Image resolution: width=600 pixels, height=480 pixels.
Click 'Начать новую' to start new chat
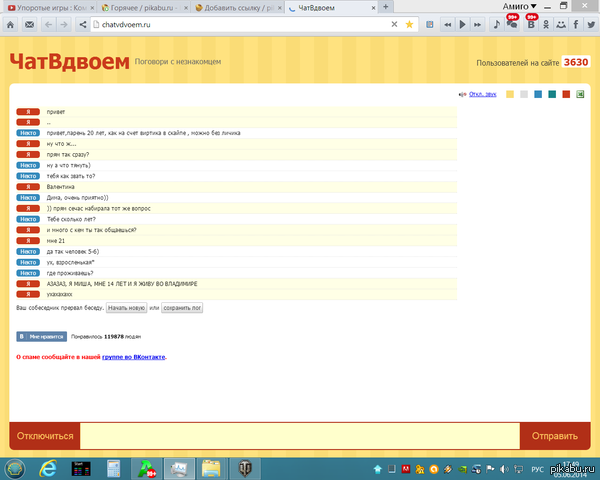126,308
